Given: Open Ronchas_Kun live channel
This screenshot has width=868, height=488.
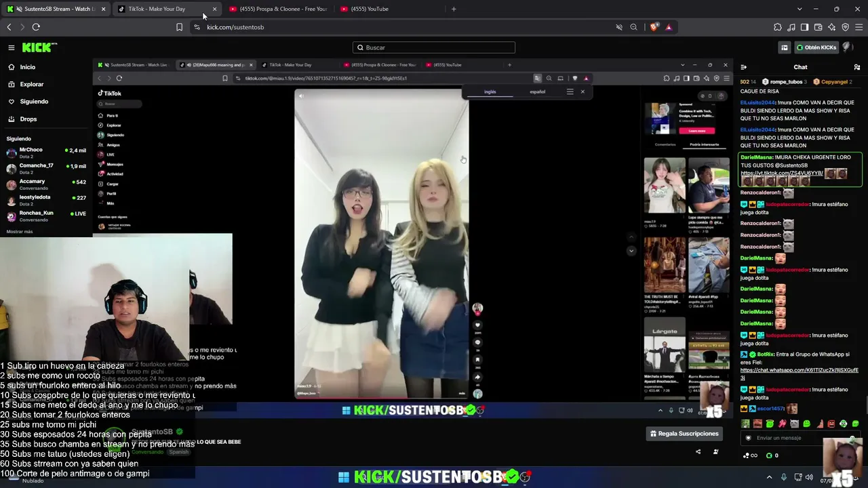Looking at the screenshot, I should [x=46, y=216].
